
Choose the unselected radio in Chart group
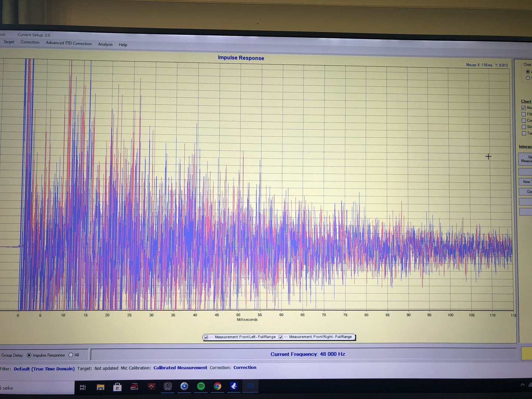[528, 78]
